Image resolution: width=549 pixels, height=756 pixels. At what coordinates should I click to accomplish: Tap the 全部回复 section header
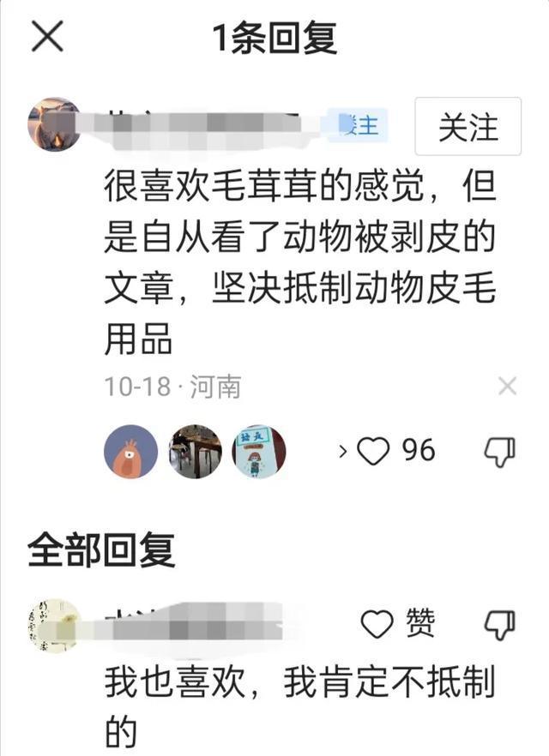tap(101, 550)
